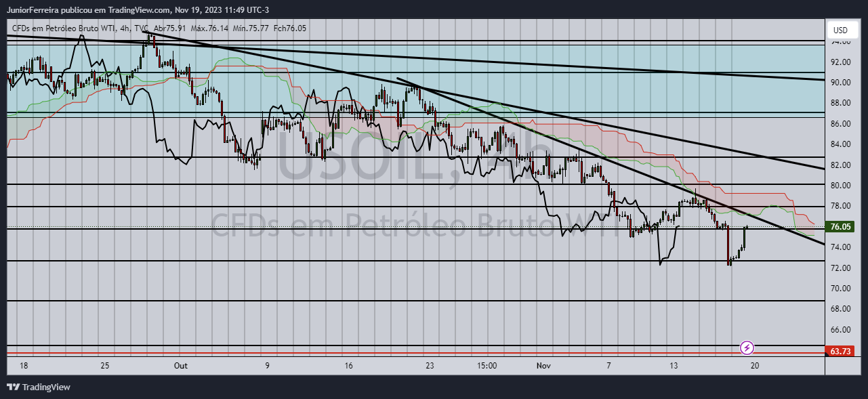This screenshot has width=868, height=399.
Task: Click the 20 date on time axis
Action: pyautogui.click(x=754, y=366)
